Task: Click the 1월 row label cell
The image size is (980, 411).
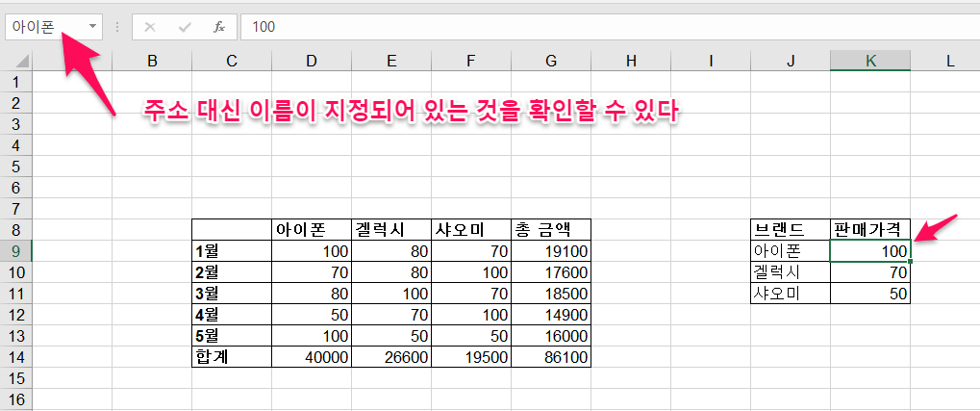Action: point(232,251)
